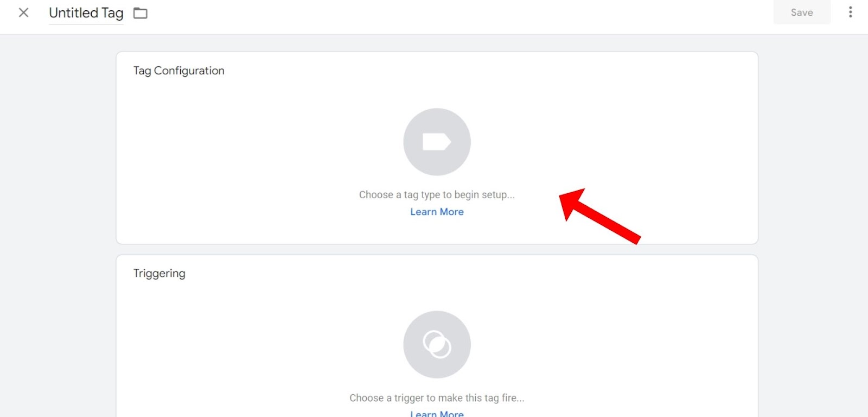Select the Tag Configuration heading
Image resolution: width=868 pixels, height=417 pixels.
pos(179,71)
